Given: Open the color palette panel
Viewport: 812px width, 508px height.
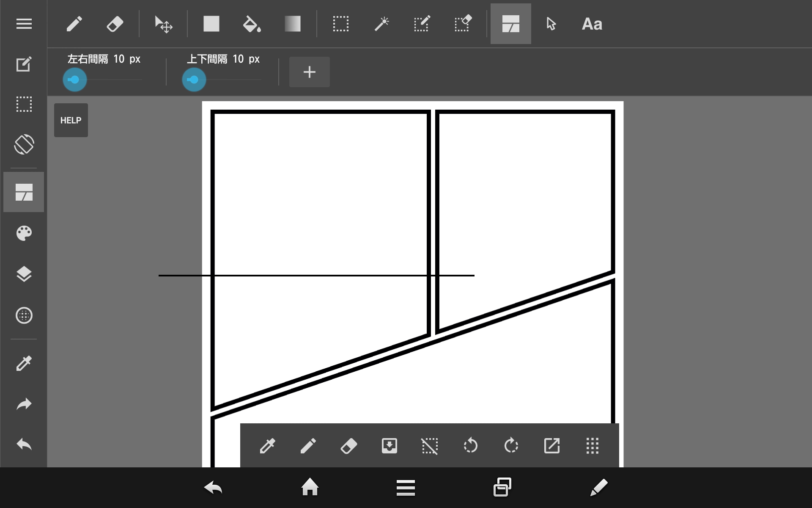Looking at the screenshot, I should (24, 233).
